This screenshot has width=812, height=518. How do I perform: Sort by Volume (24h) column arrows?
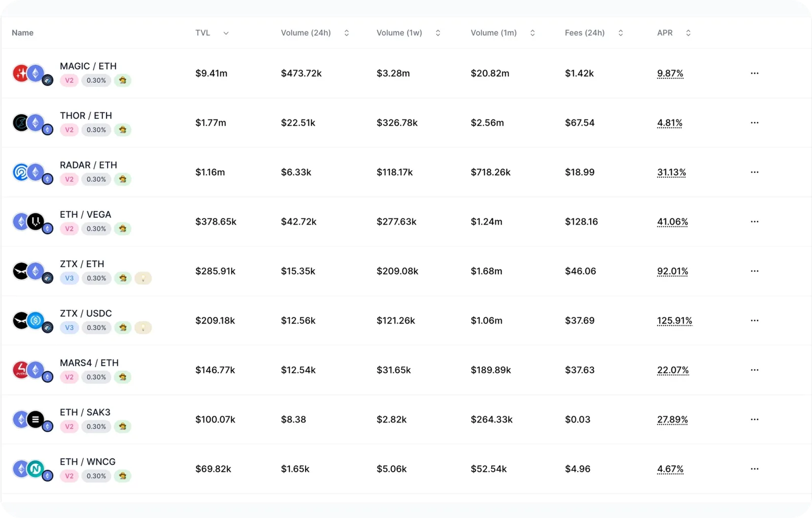tap(347, 33)
